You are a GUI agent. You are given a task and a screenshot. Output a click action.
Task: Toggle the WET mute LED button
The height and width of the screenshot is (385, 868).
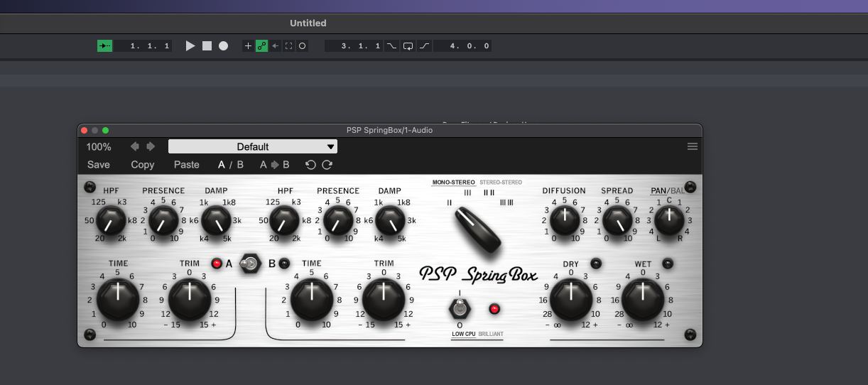668,264
